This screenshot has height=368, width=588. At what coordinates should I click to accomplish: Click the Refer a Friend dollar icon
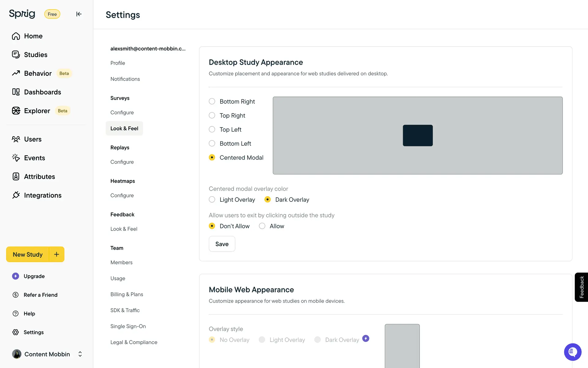[16, 295]
